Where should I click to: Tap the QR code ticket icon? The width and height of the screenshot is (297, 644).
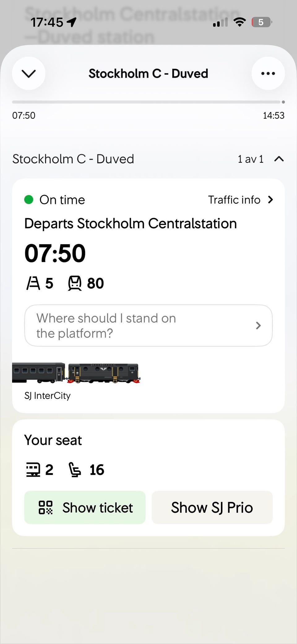(45, 508)
